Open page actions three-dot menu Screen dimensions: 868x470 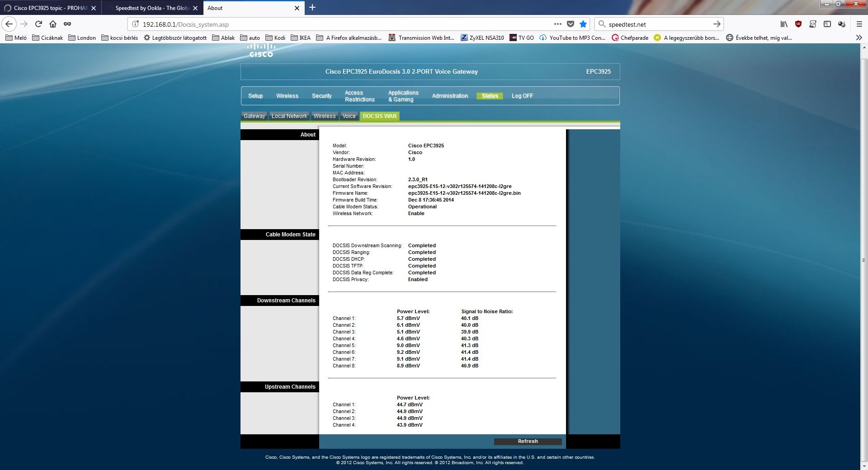point(557,24)
